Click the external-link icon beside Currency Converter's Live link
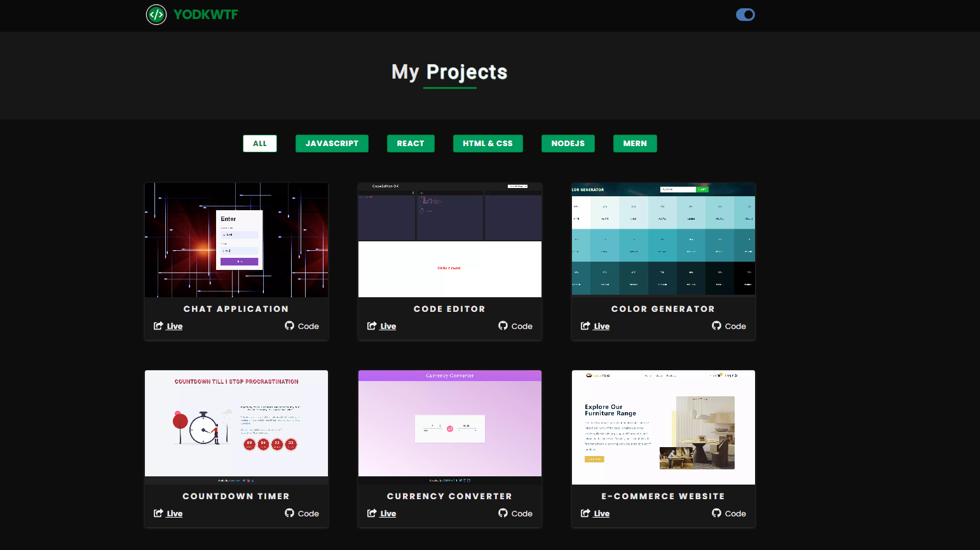 pyautogui.click(x=371, y=513)
